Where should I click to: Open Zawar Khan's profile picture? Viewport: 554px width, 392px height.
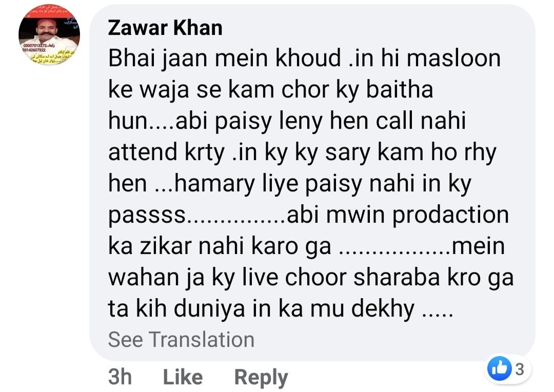coord(49,35)
